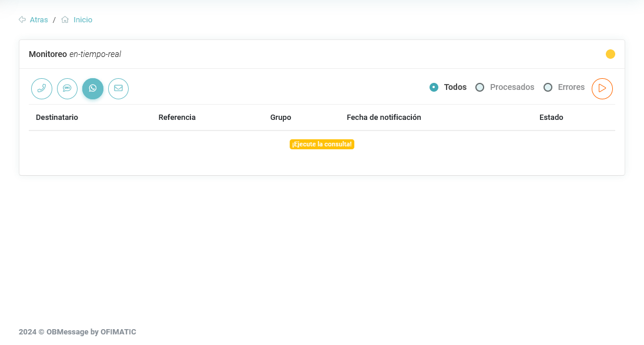Select the SMS channel icon
The image size is (644, 345).
click(x=67, y=88)
